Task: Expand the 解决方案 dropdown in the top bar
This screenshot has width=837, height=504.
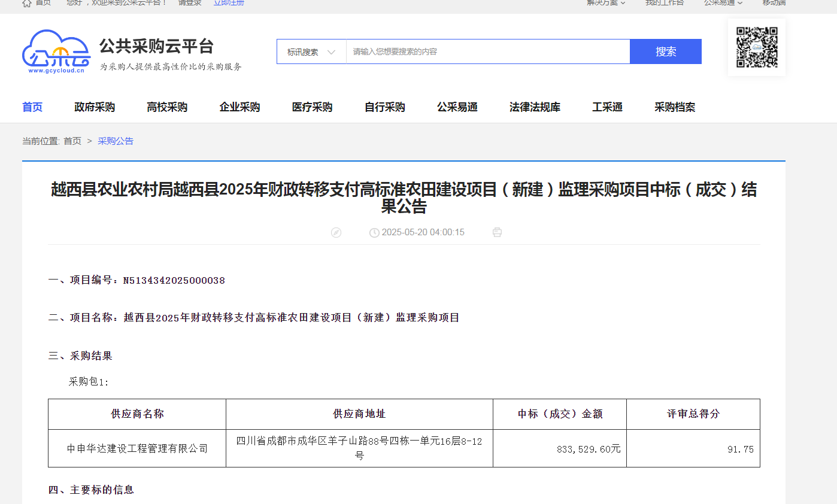Action: [x=606, y=3]
